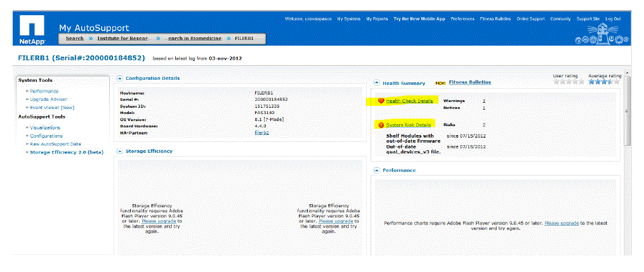Set user rating to one star

tap(556, 82)
